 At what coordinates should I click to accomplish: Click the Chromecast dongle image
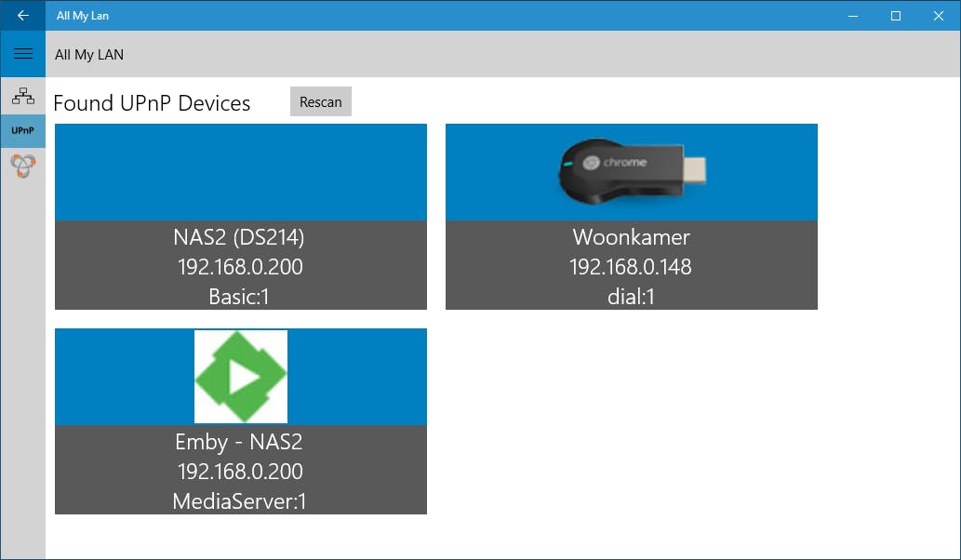(x=632, y=172)
